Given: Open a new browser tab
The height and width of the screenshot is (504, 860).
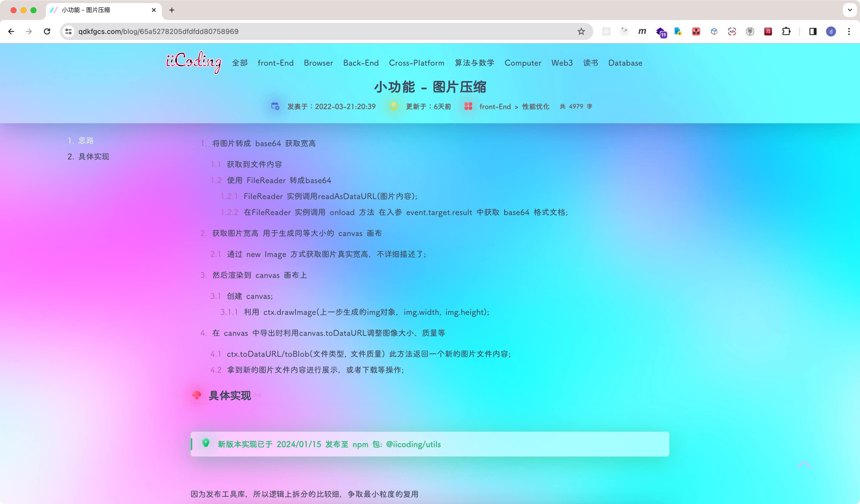Looking at the screenshot, I should [x=172, y=10].
